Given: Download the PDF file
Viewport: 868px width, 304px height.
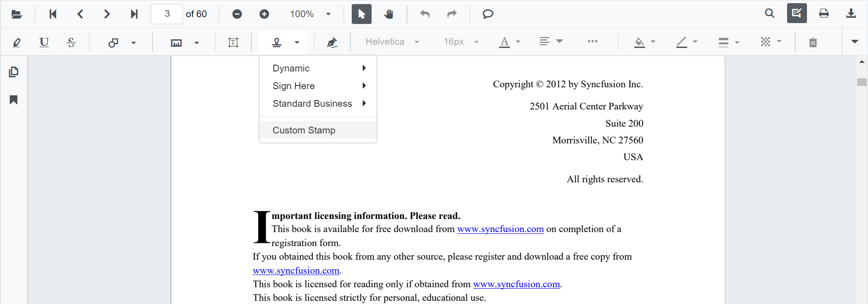Looking at the screenshot, I should pyautogui.click(x=851, y=14).
